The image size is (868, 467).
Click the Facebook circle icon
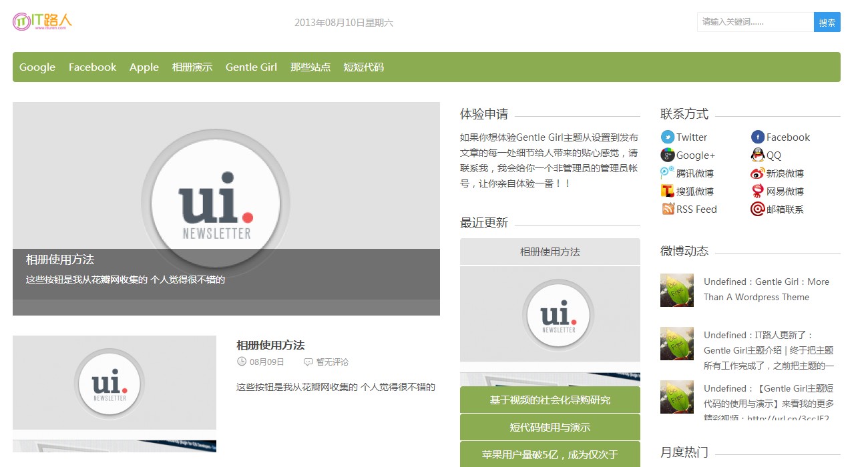click(757, 137)
